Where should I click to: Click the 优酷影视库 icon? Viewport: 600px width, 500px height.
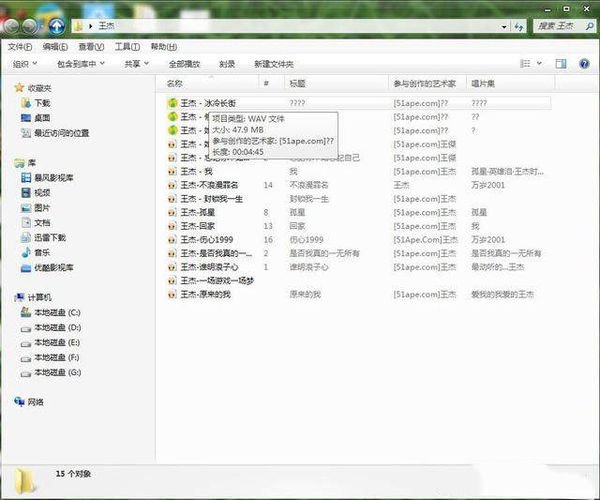[26, 268]
